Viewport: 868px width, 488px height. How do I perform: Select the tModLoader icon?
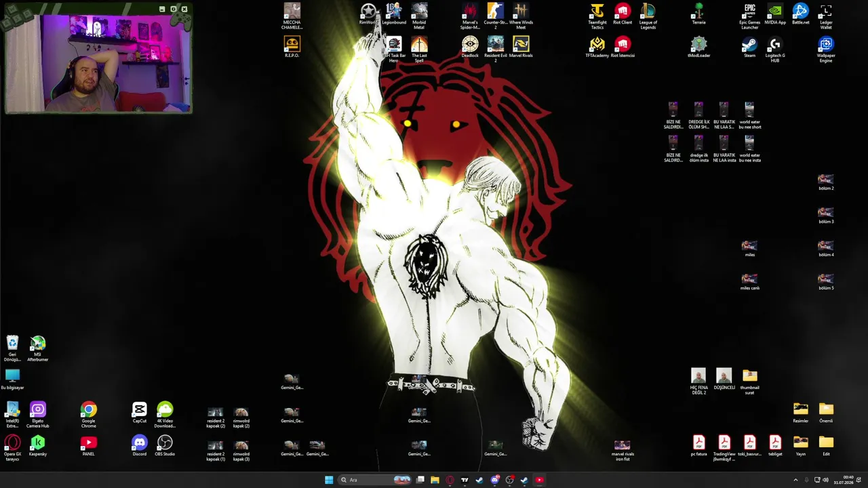(x=699, y=47)
